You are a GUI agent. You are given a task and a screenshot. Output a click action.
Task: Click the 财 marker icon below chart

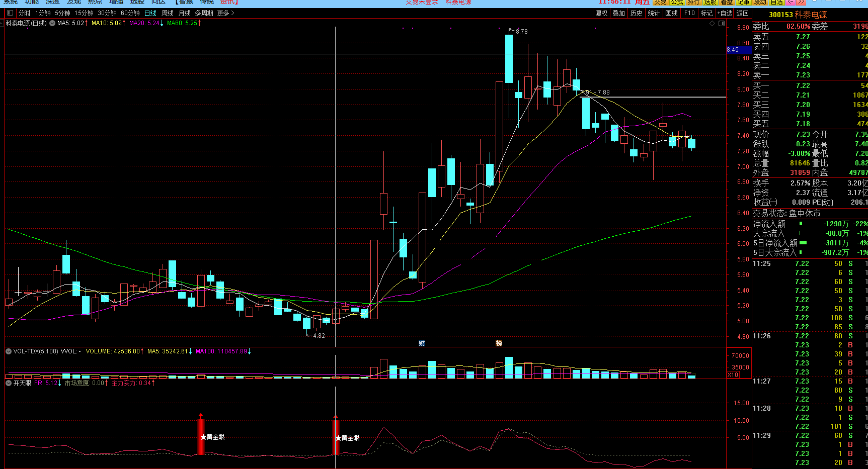click(422, 343)
